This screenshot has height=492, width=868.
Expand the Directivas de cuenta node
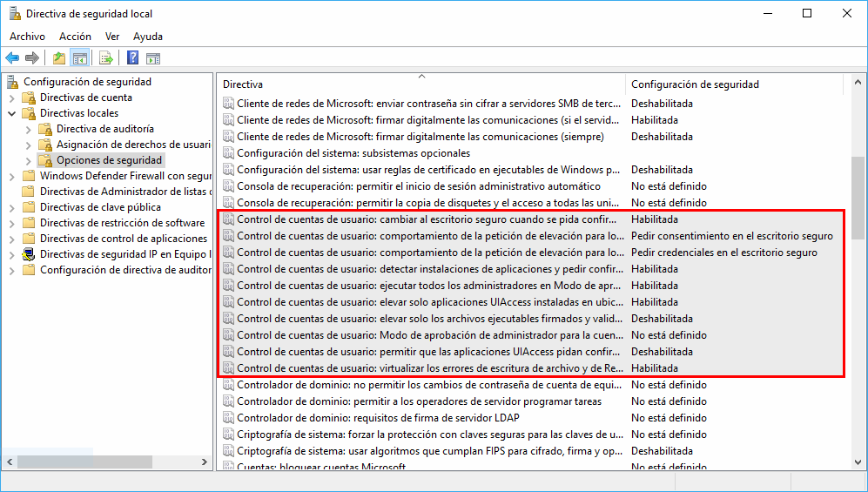(x=12, y=98)
